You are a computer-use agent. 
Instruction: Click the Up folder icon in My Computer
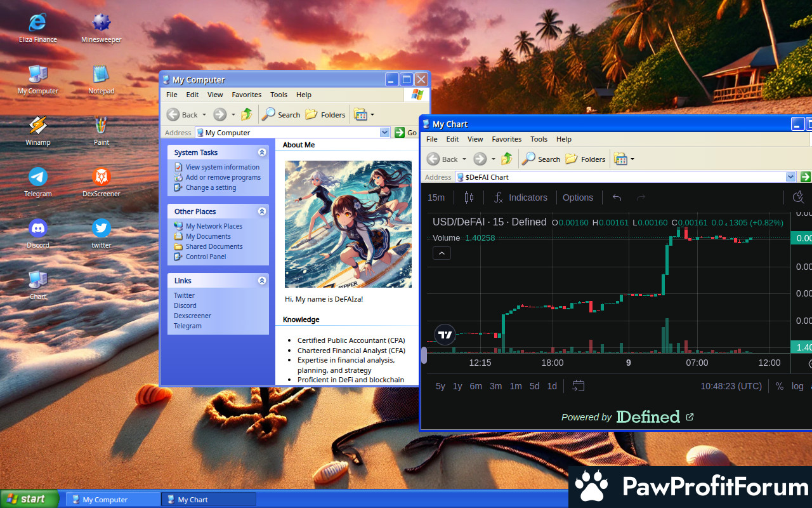click(247, 114)
